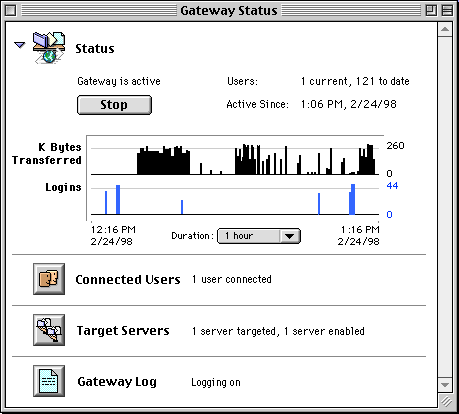Click the vertical scrollbar track

point(445,207)
